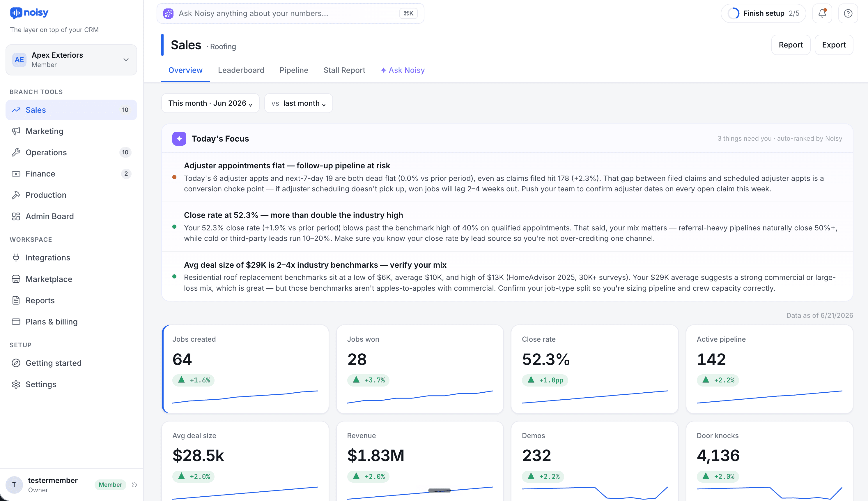The height and width of the screenshot is (501, 868).
Task: Switch to the Leaderboard tab
Action: pos(241,70)
